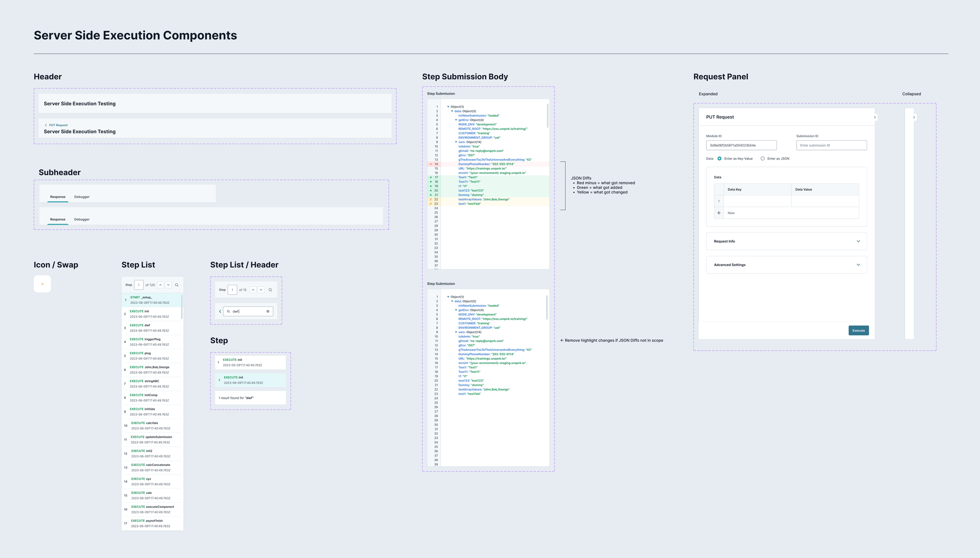Viewport: 980px width, 558px height.
Task: Open Debugger tab in the top subheader
Action: [x=82, y=197]
